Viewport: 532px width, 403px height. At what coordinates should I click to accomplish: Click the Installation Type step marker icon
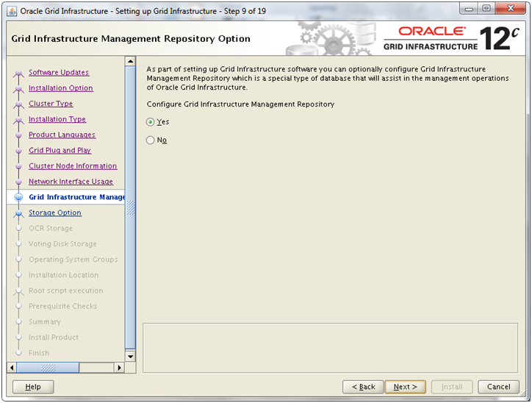pos(18,120)
